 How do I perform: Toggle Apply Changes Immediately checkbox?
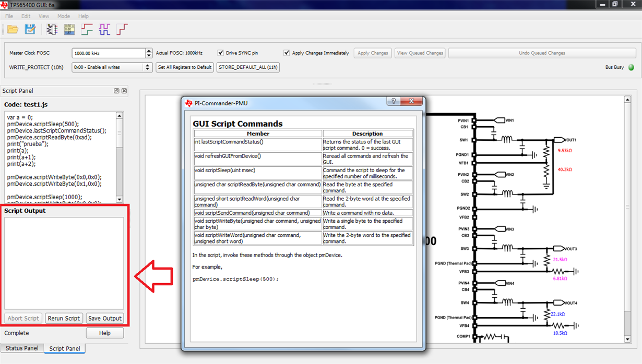point(287,53)
